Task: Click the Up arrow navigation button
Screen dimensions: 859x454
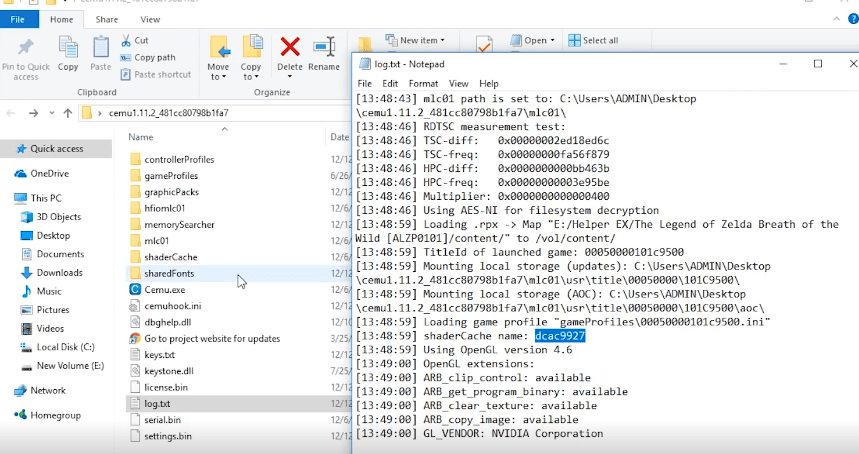Action: click(x=62, y=112)
